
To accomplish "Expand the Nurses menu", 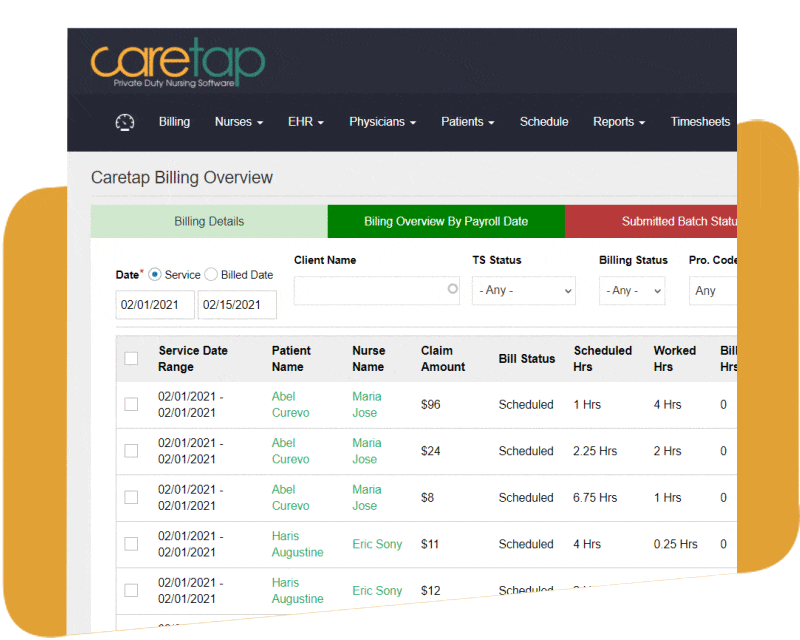I will click(239, 122).
